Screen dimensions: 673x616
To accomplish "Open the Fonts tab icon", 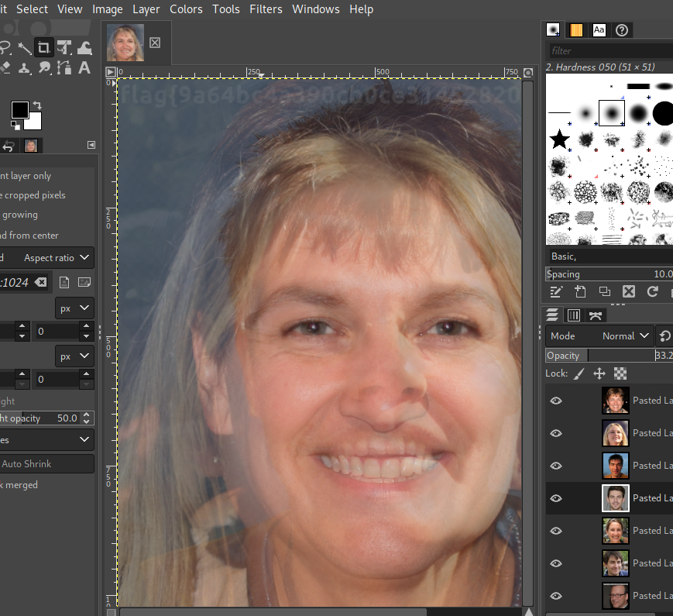I will click(x=599, y=30).
